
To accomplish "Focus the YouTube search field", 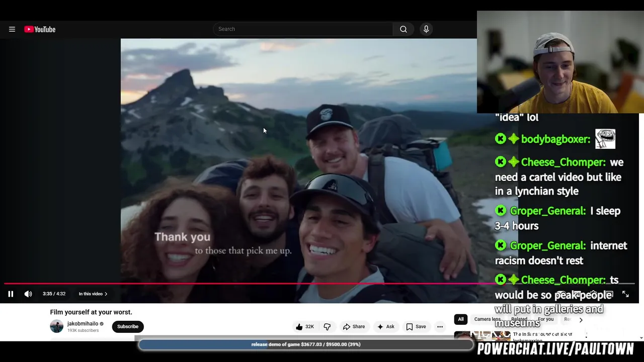I will click(x=303, y=29).
